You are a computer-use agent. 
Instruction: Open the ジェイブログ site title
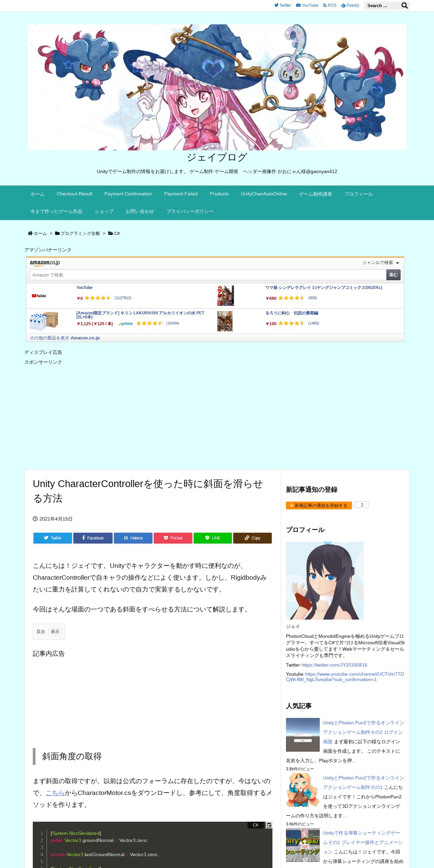(217, 157)
